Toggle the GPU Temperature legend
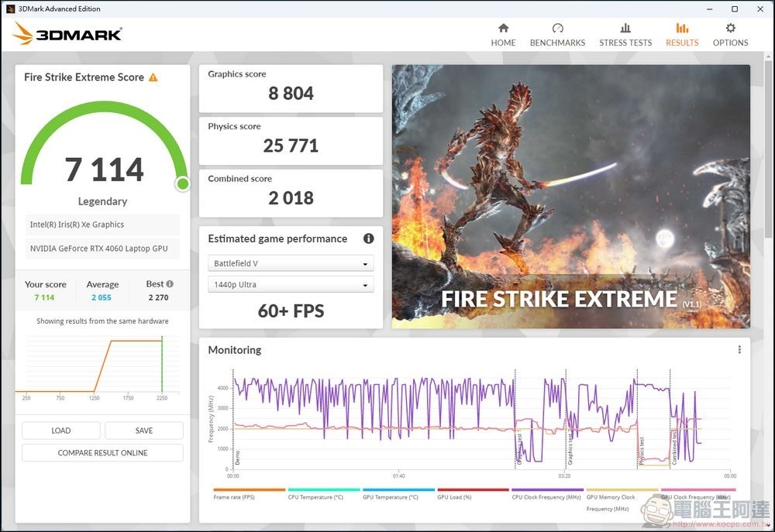775x532 pixels. (398, 494)
